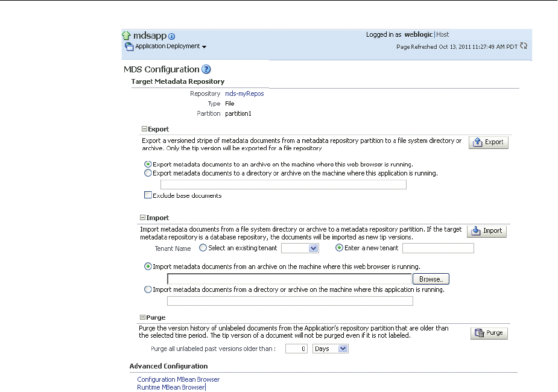Image resolution: width=558 pixels, height=392 pixels.
Task: Click the Advanced Configuration heading
Action: 169,366
